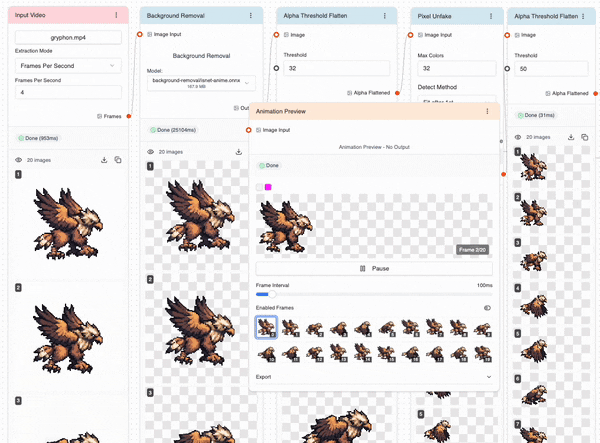
Task: Toggle image preview visibility in threshold 50 flatten node
Action: coord(518,137)
